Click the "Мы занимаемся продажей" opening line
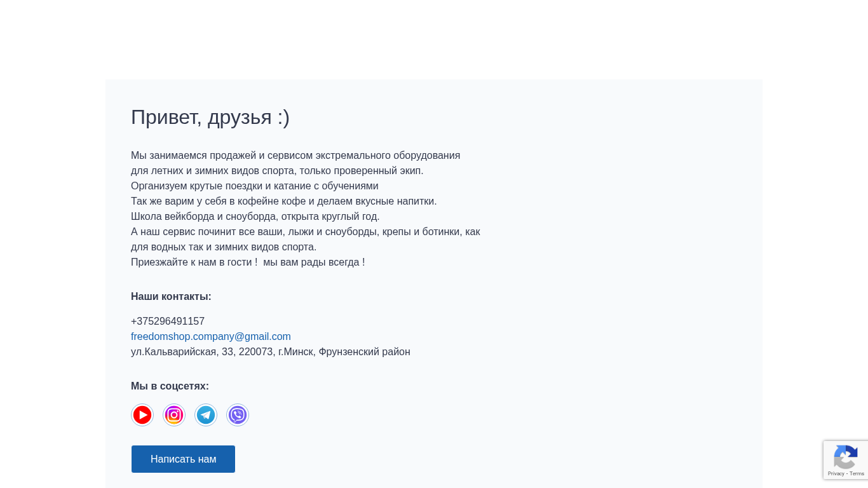868x488 pixels. point(295,156)
